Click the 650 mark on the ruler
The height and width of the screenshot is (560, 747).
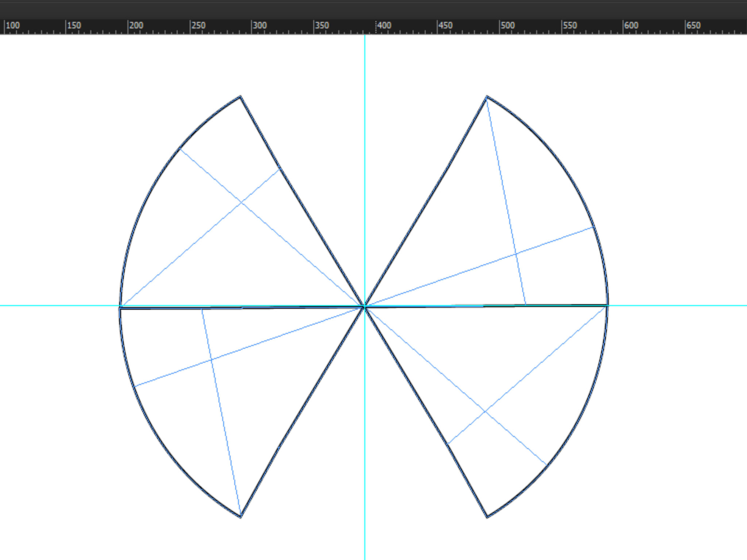point(693,26)
